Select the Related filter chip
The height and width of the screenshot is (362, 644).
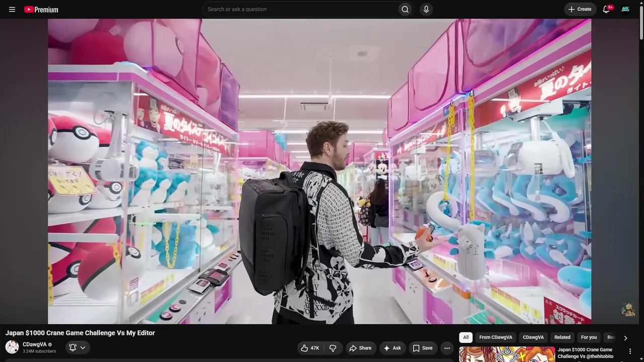(x=562, y=337)
